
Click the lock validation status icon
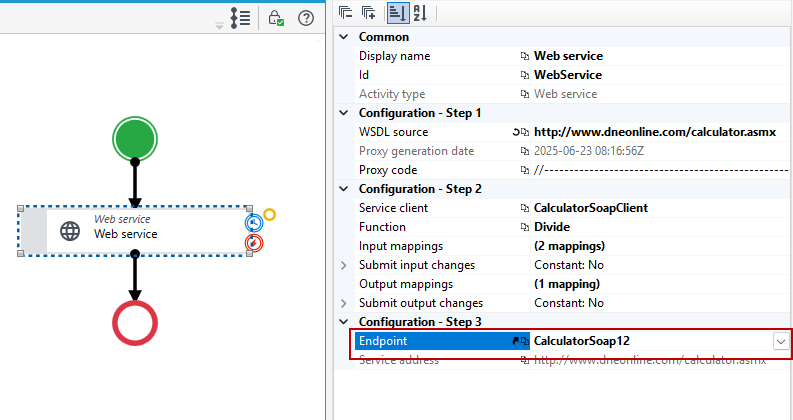(x=276, y=18)
